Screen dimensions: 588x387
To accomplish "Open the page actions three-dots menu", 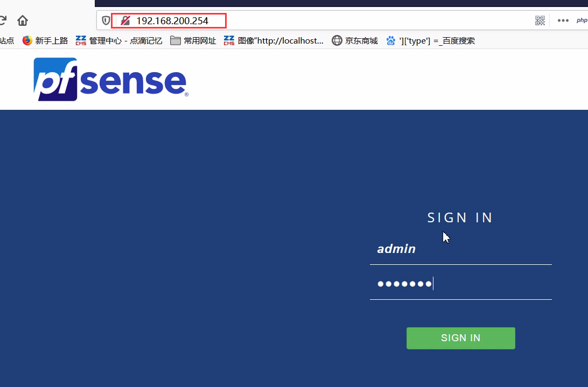I will (563, 20).
